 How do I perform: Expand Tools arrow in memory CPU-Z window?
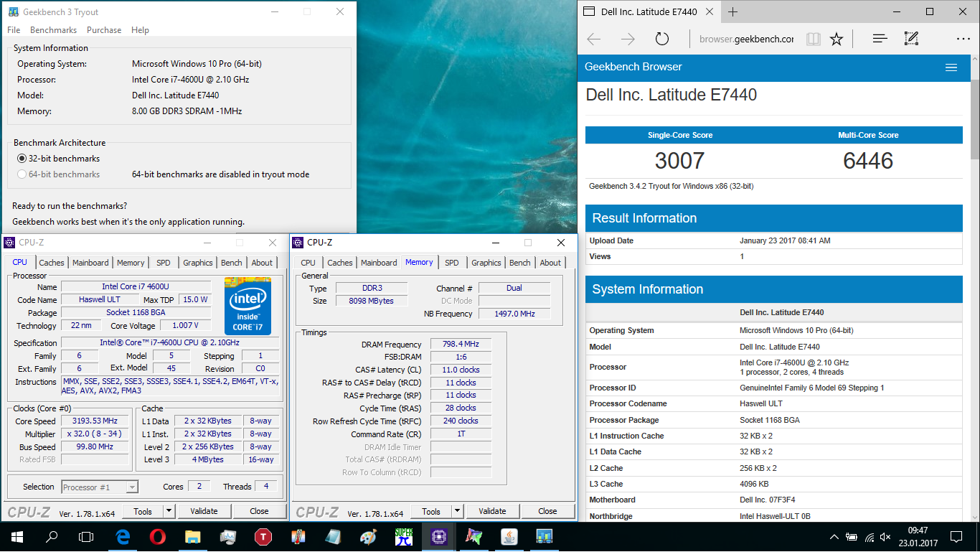pos(458,511)
